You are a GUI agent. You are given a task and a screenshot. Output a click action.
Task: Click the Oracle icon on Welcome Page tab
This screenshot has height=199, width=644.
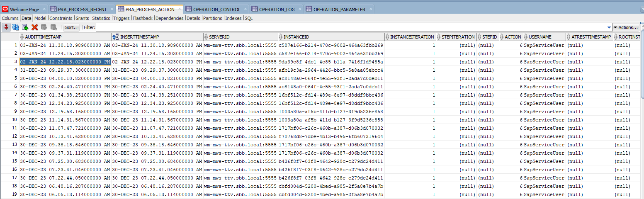coord(5,9)
